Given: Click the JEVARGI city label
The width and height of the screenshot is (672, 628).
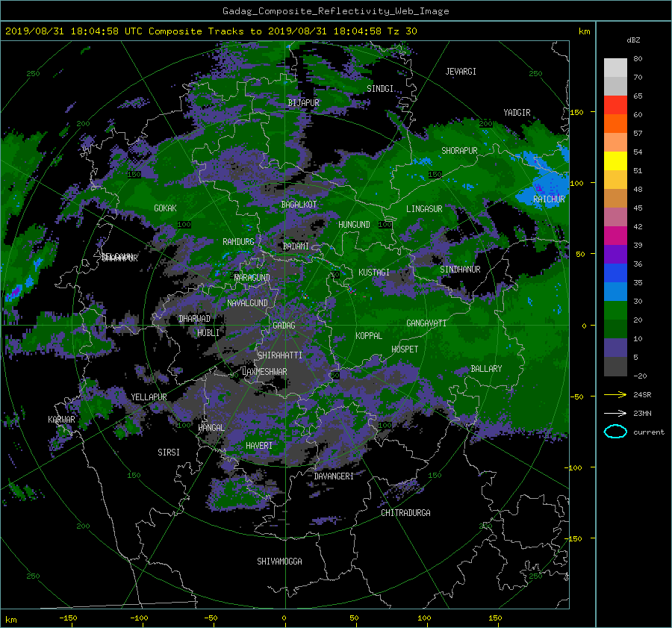Looking at the screenshot, I should click(461, 72).
